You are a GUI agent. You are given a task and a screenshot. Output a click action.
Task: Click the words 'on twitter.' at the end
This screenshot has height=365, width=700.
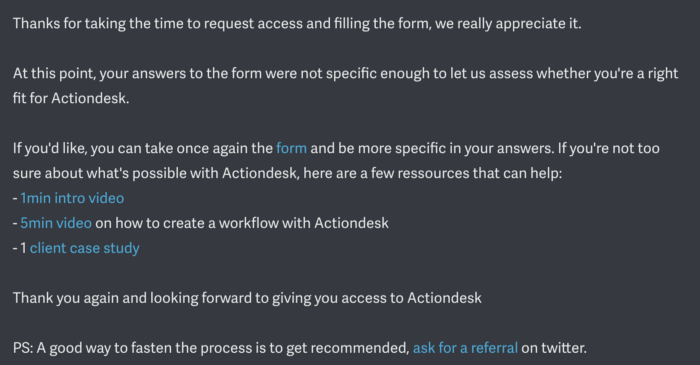[554, 348]
